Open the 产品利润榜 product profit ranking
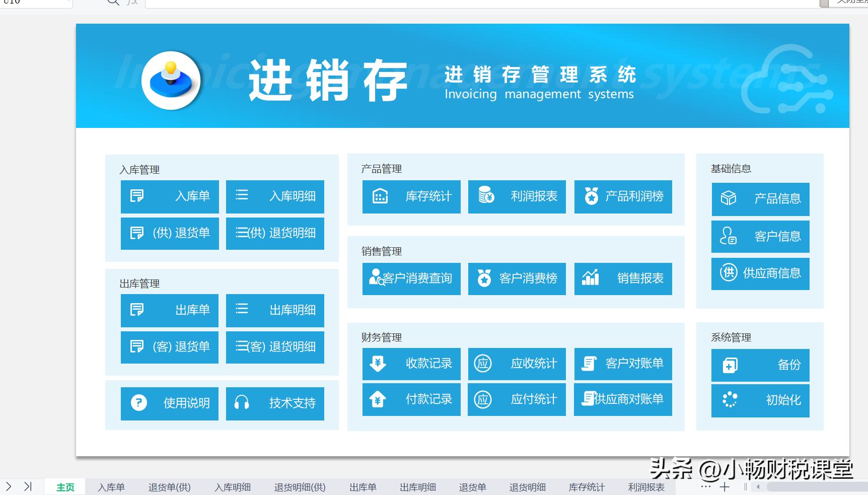Viewport: 868px width, 495px height. pyautogui.click(x=623, y=197)
